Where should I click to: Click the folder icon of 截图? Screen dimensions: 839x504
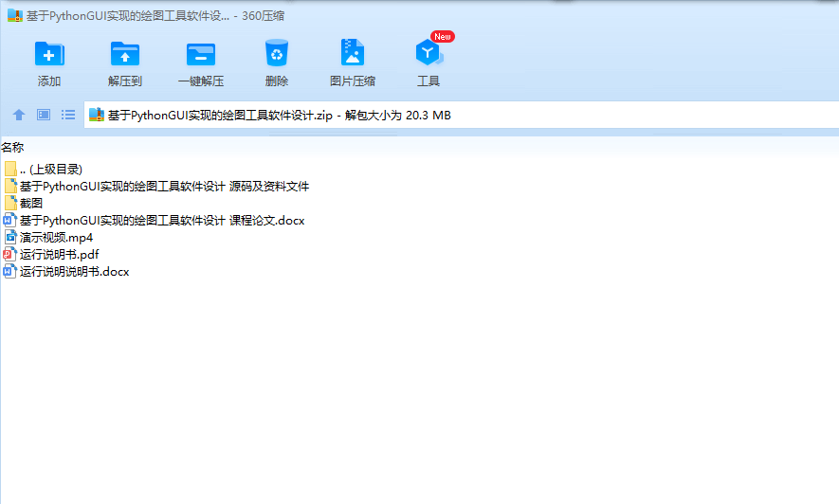(10, 203)
